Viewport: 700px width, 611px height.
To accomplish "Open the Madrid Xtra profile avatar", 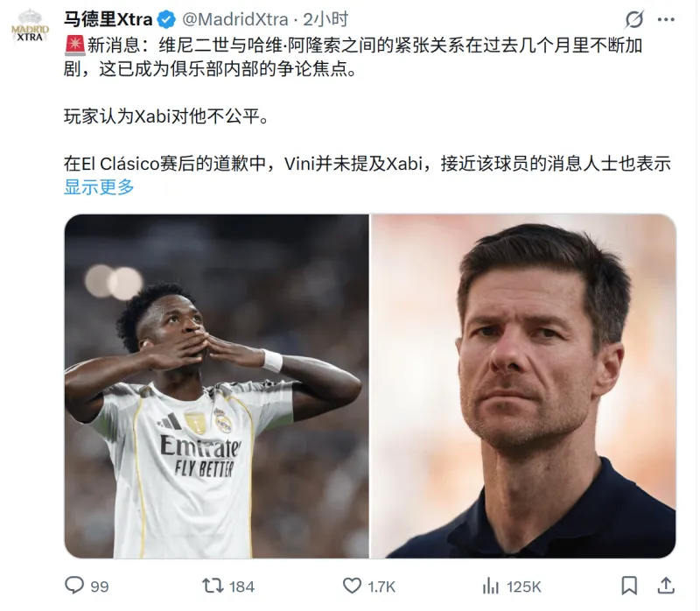I will [x=30, y=27].
